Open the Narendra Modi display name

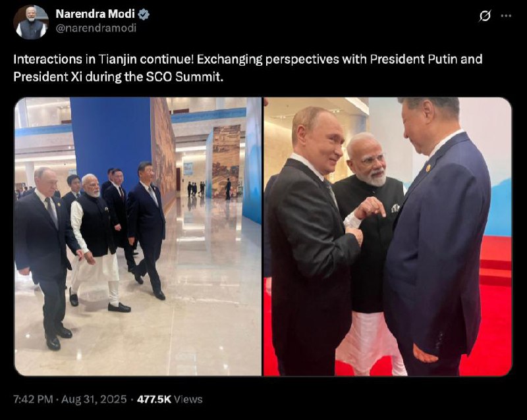coord(95,14)
